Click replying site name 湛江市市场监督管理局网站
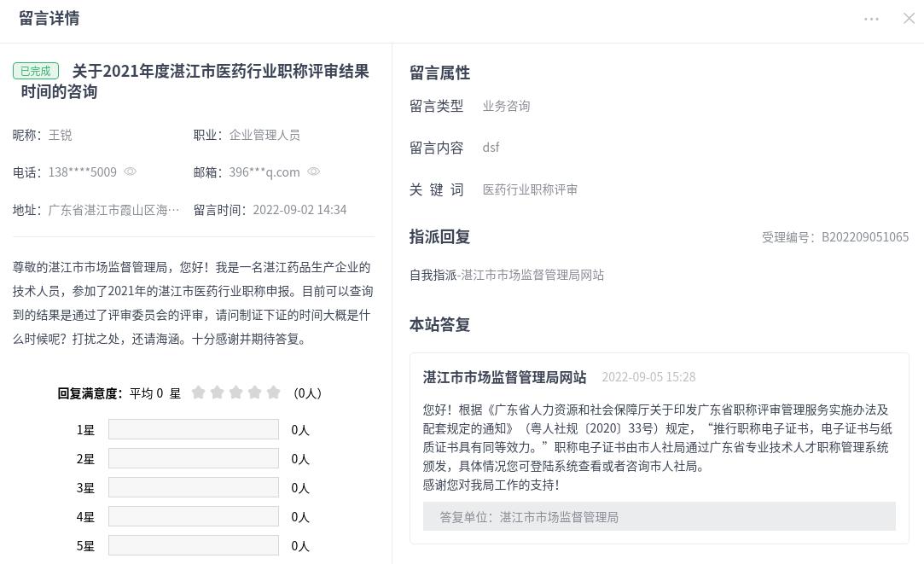924x564 pixels. pyautogui.click(x=505, y=377)
